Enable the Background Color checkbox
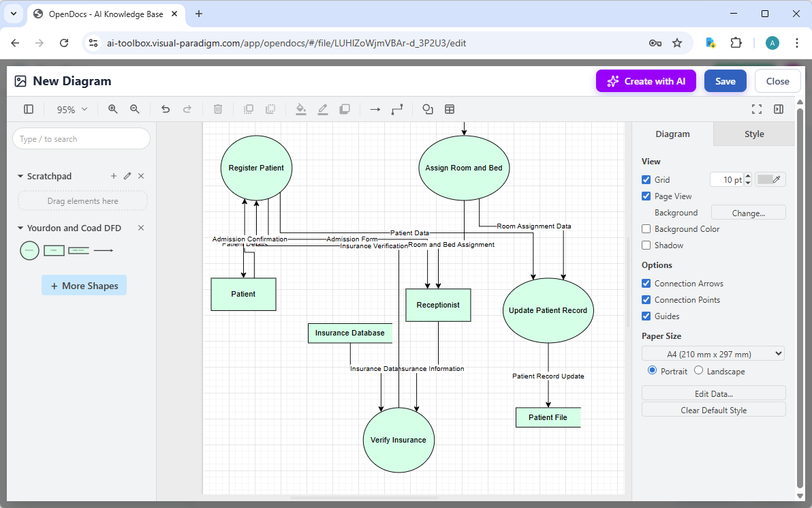The image size is (812, 508). point(646,228)
